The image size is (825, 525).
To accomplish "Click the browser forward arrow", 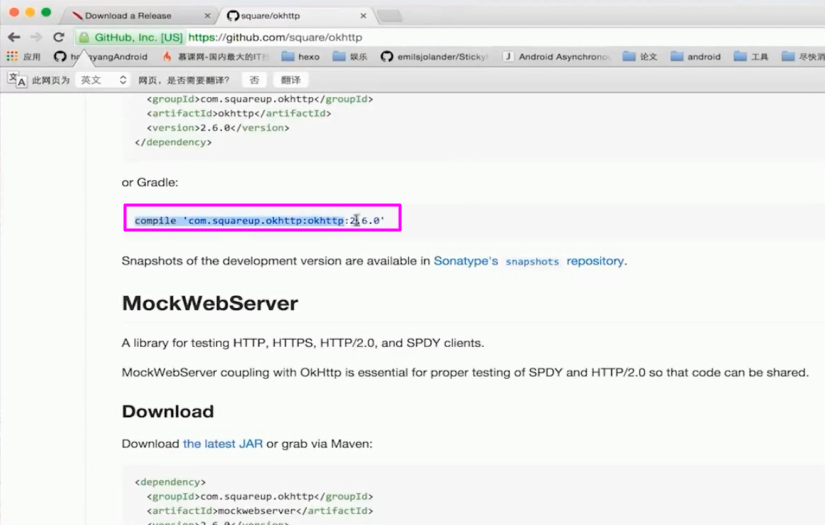I will point(36,37).
